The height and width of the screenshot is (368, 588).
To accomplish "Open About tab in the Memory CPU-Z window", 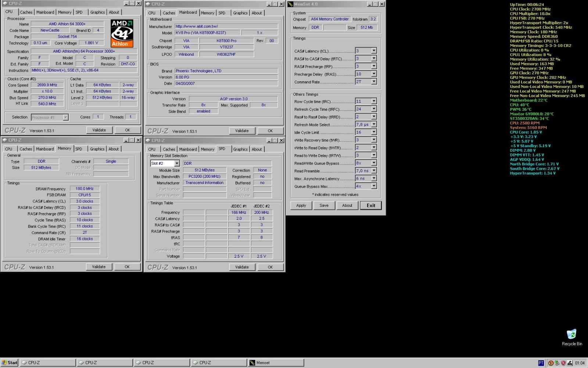I will click(x=114, y=149).
